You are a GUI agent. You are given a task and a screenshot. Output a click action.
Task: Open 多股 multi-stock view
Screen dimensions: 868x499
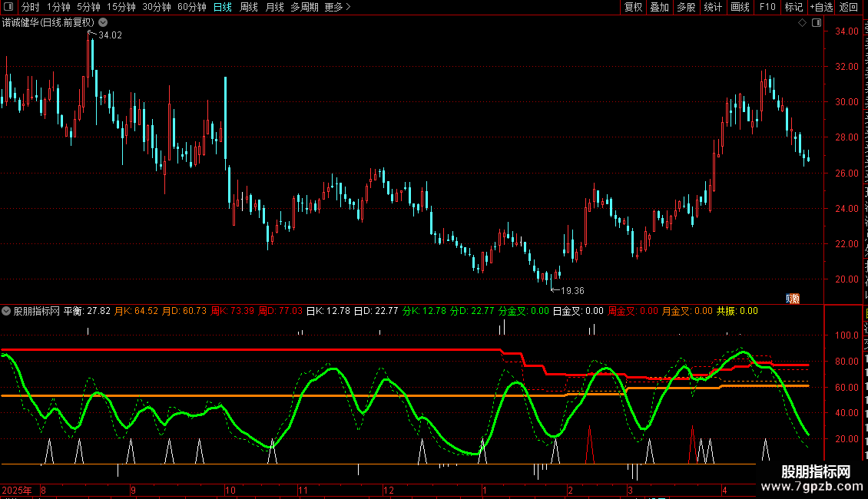click(x=686, y=7)
